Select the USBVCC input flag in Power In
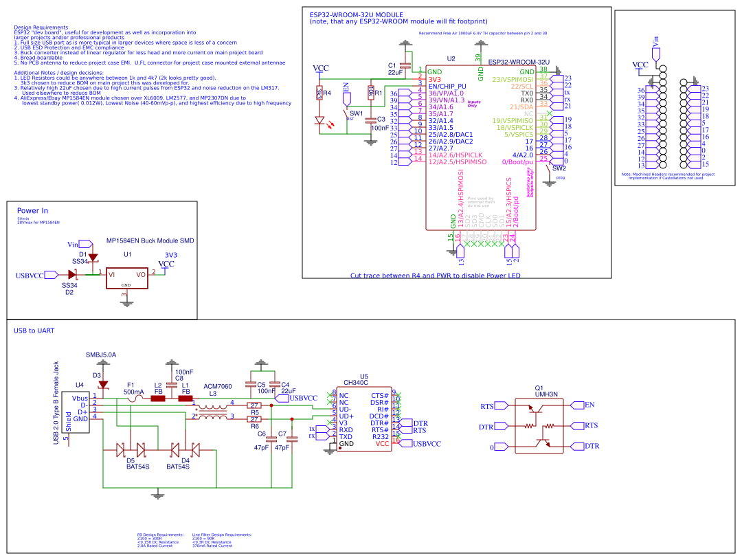Viewport: 742px width, 560px height. coord(52,275)
